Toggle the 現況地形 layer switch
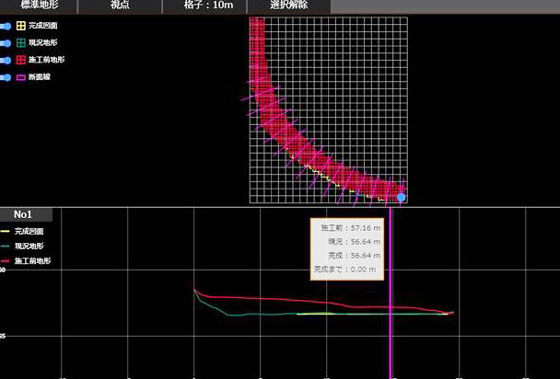Viewport: 560px width, 379px height. click(5, 43)
